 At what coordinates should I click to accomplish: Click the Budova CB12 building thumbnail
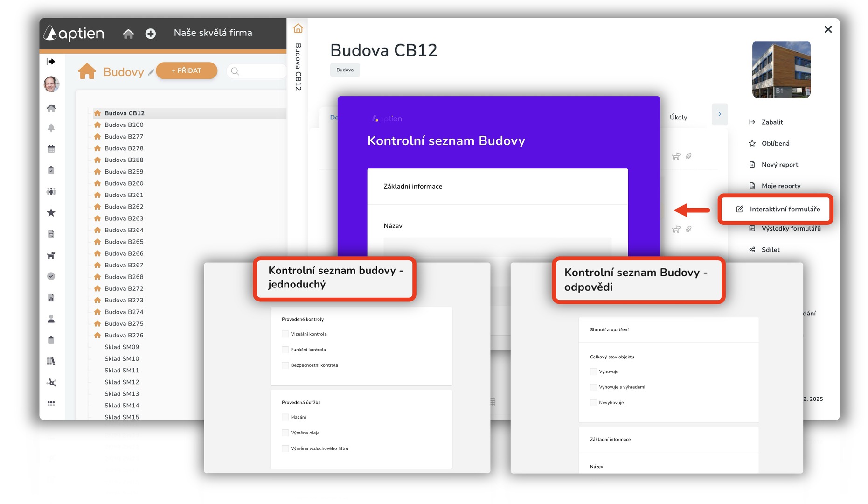781,70
